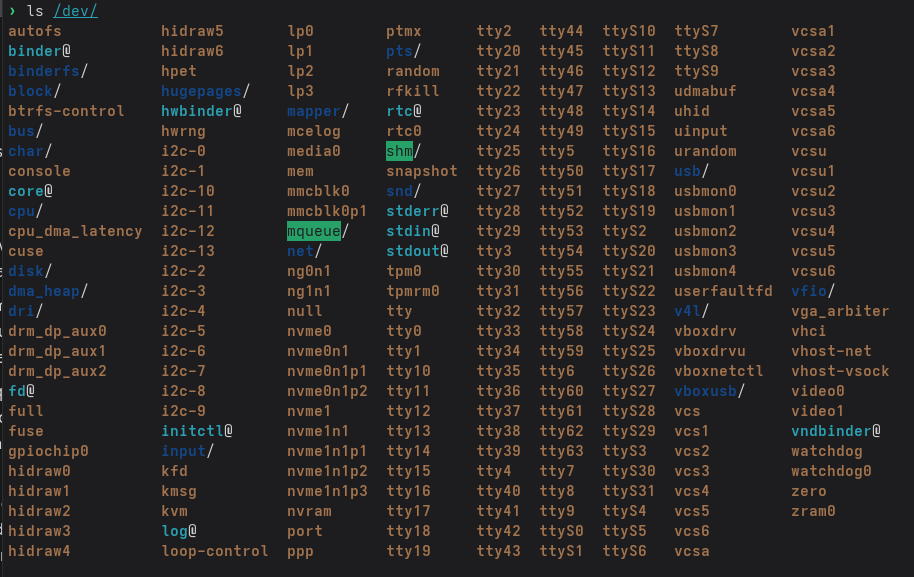Click the loop-control device
Screen dimensions: 914x577
click(x=215, y=551)
